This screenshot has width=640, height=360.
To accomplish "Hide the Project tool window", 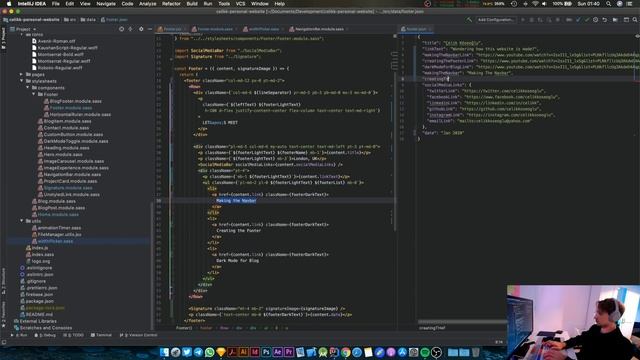I will pos(150,29).
